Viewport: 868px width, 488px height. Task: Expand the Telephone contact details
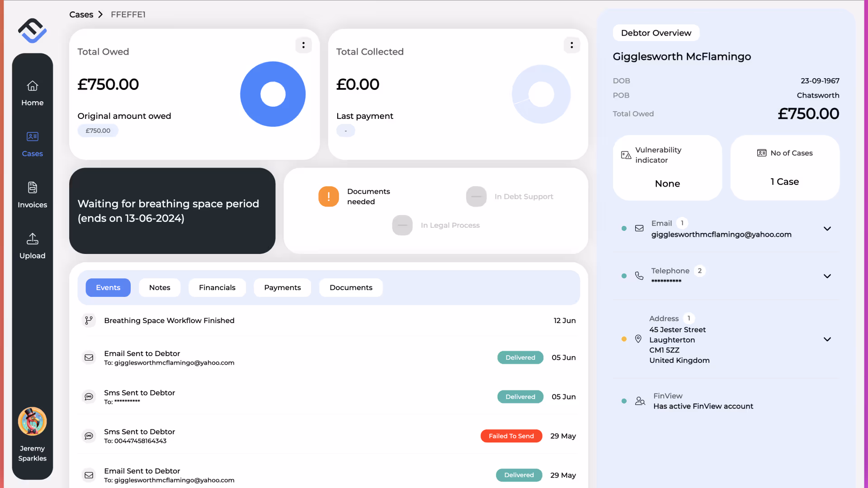click(x=827, y=276)
